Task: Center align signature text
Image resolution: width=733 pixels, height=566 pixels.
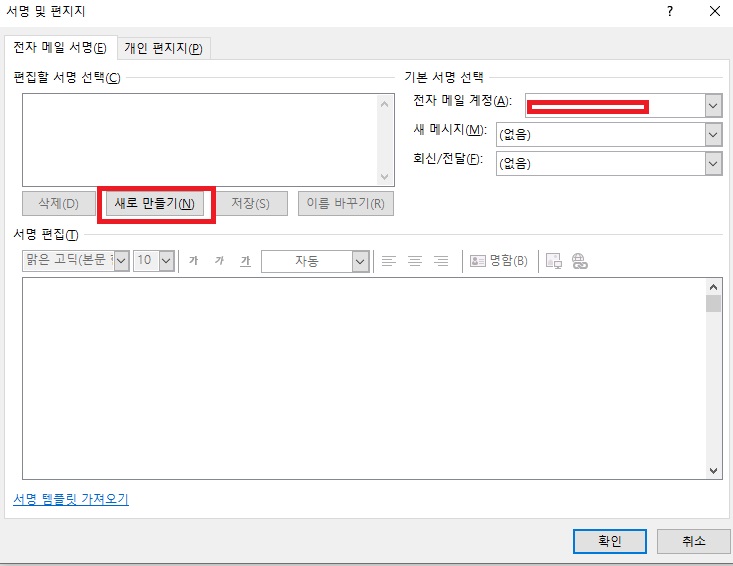Action: click(x=415, y=261)
